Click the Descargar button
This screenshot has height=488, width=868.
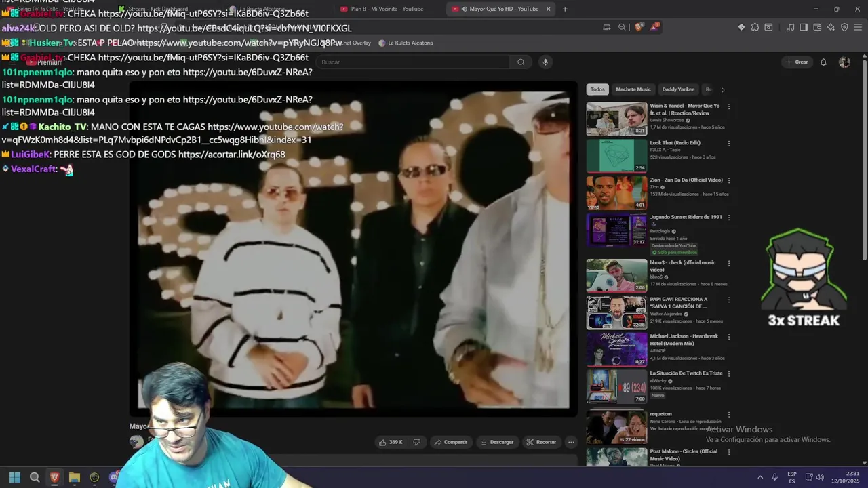coord(497,442)
